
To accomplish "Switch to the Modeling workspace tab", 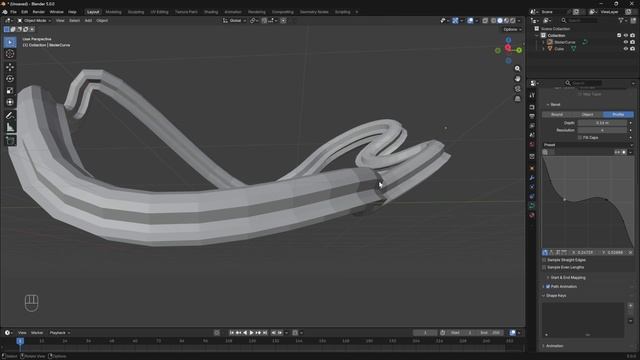I will click(x=113, y=12).
